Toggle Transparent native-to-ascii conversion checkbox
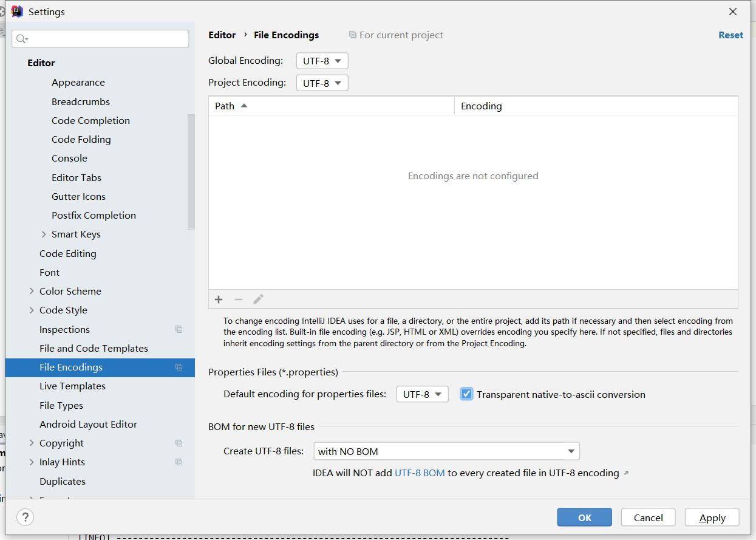 click(466, 394)
